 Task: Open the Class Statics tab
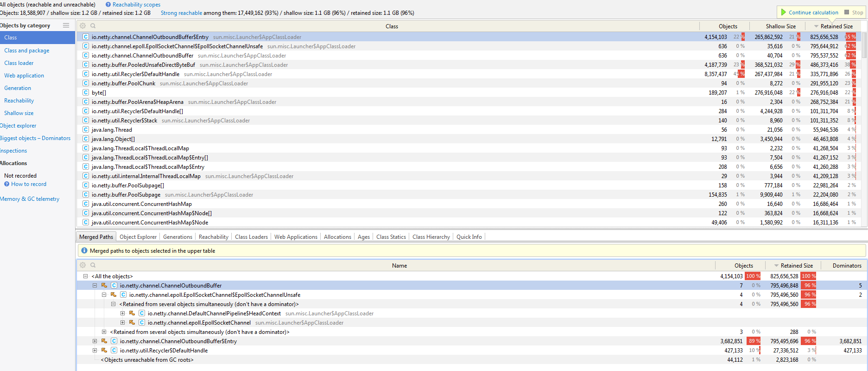(391, 237)
